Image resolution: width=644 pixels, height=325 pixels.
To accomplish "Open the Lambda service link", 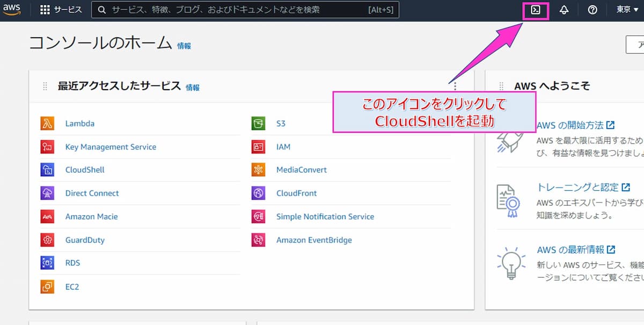I will (79, 124).
